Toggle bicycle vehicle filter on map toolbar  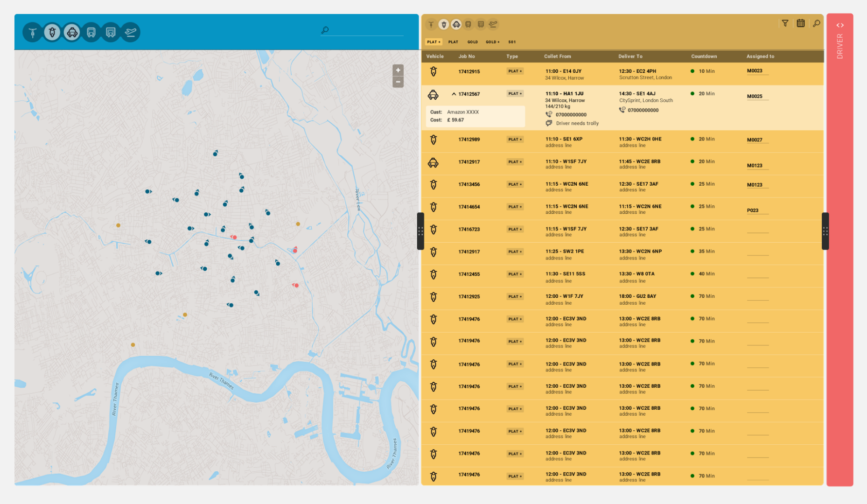pos(33,32)
